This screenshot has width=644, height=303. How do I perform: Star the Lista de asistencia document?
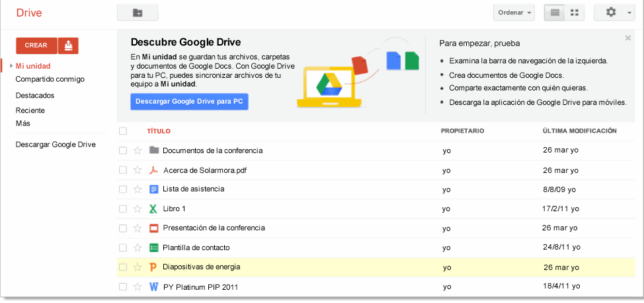point(138,189)
